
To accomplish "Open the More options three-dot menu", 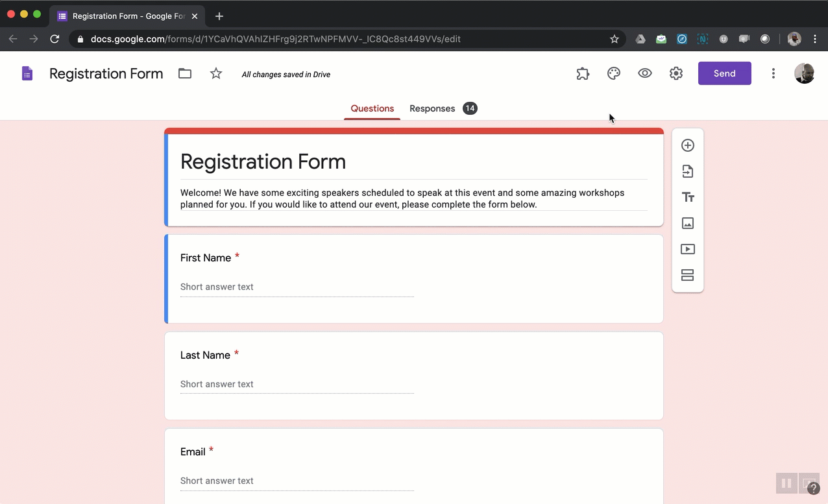I will [x=773, y=74].
